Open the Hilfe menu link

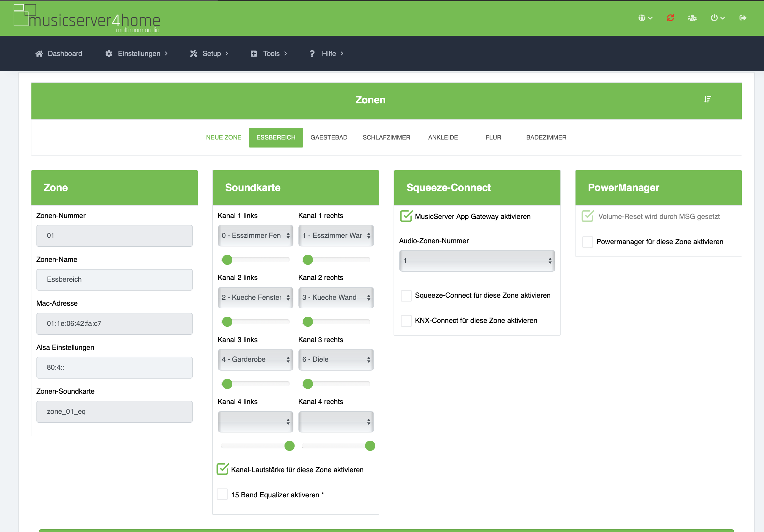tap(328, 54)
